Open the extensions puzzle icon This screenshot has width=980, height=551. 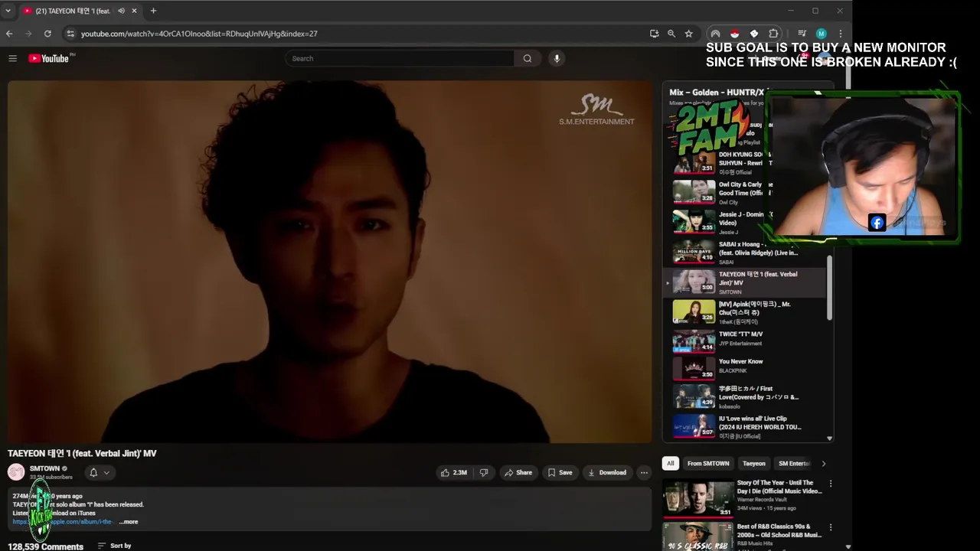click(x=773, y=34)
